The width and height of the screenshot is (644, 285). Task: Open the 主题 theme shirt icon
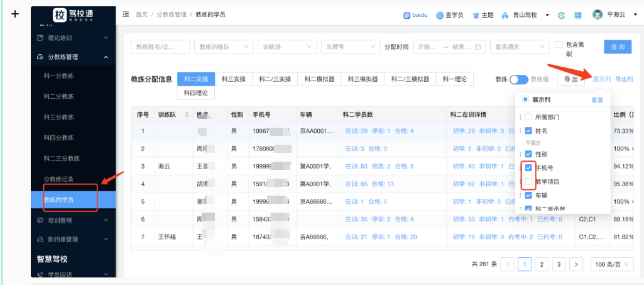476,14
